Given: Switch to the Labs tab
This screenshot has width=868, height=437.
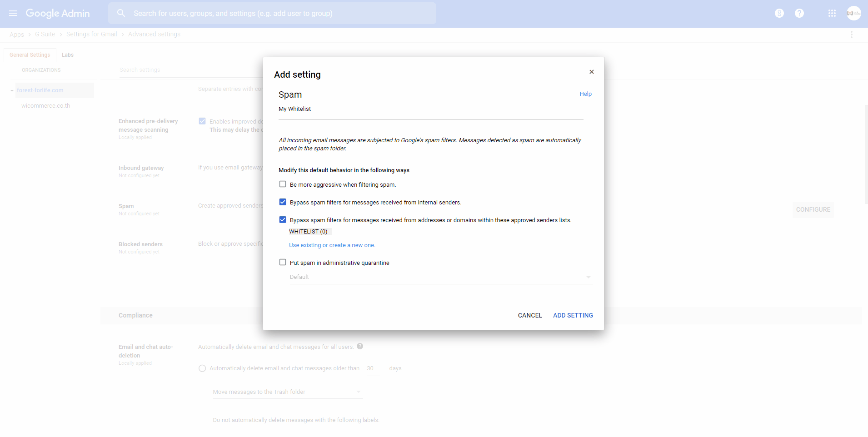Looking at the screenshot, I should pyautogui.click(x=68, y=55).
